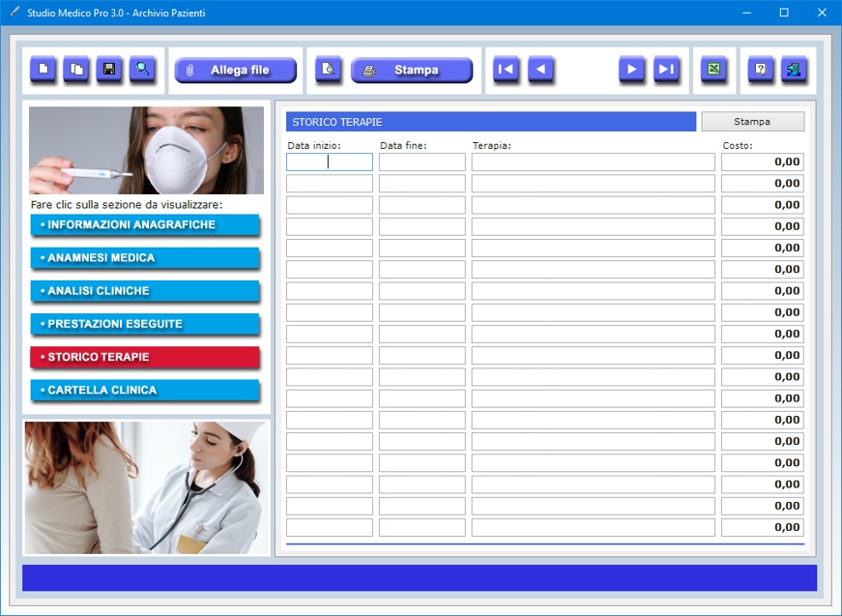842x616 pixels.
Task: Open the help question mark icon
Action: pos(761,70)
